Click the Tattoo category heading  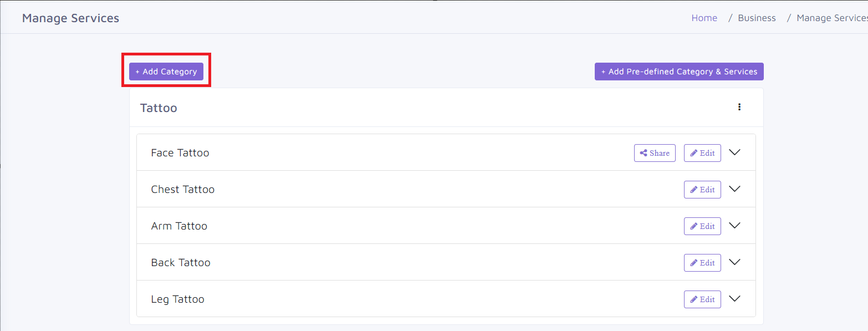point(159,108)
